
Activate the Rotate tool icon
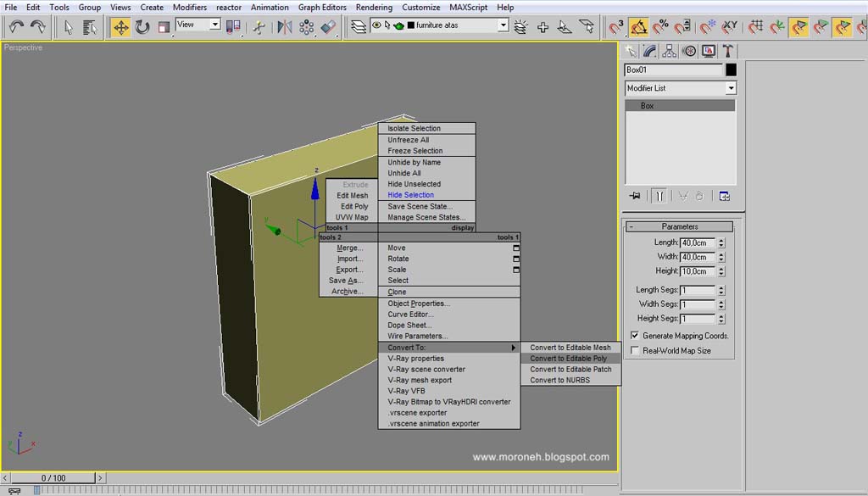(x=142, y=26)
